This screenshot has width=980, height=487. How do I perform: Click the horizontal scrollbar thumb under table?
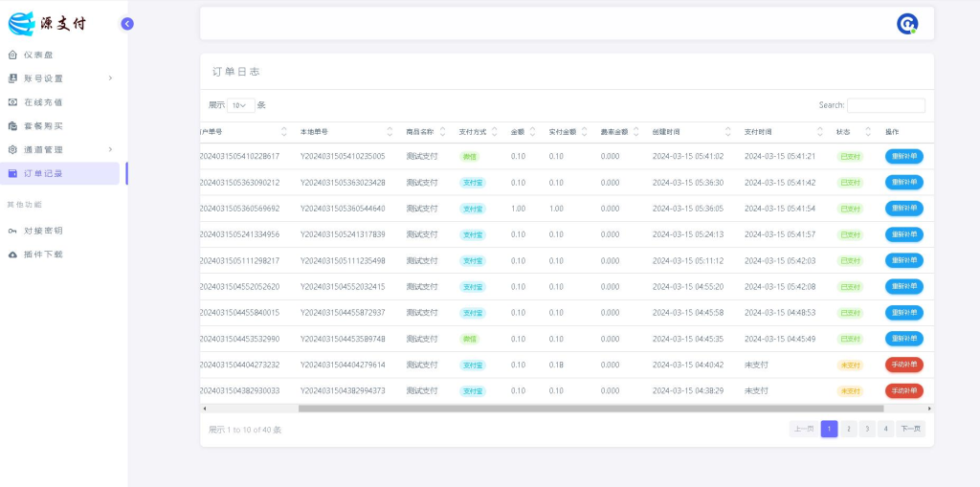590,409
